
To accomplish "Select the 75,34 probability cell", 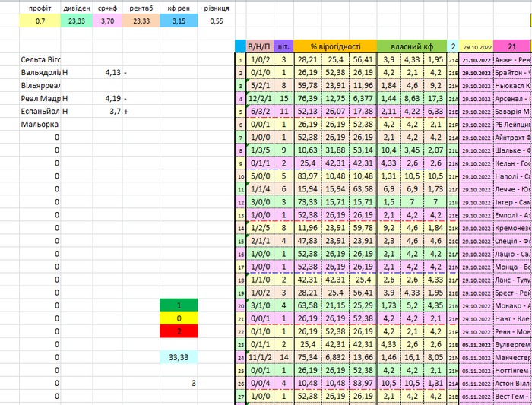I will point(307,357).
